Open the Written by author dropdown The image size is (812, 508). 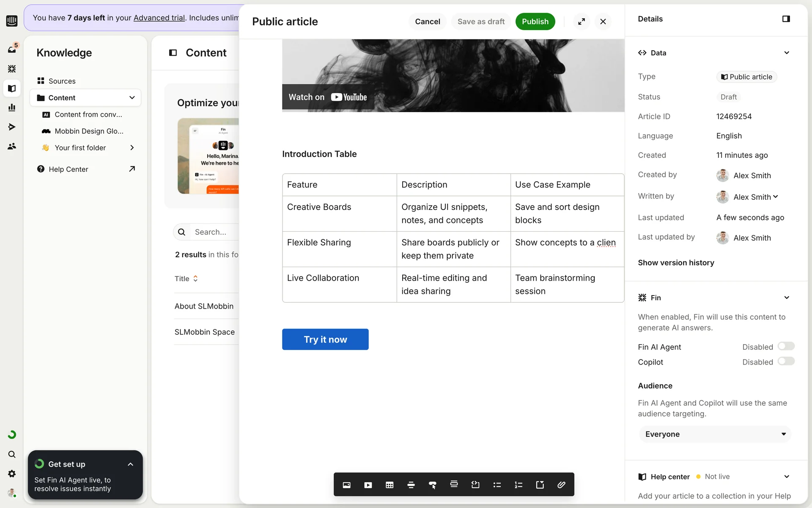click(756, 197)
